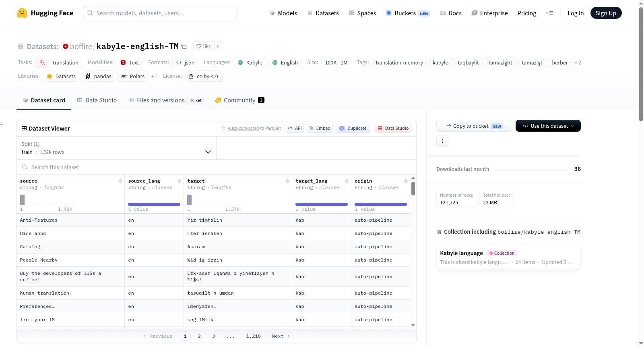Open the more options three-dot menu

442,141
